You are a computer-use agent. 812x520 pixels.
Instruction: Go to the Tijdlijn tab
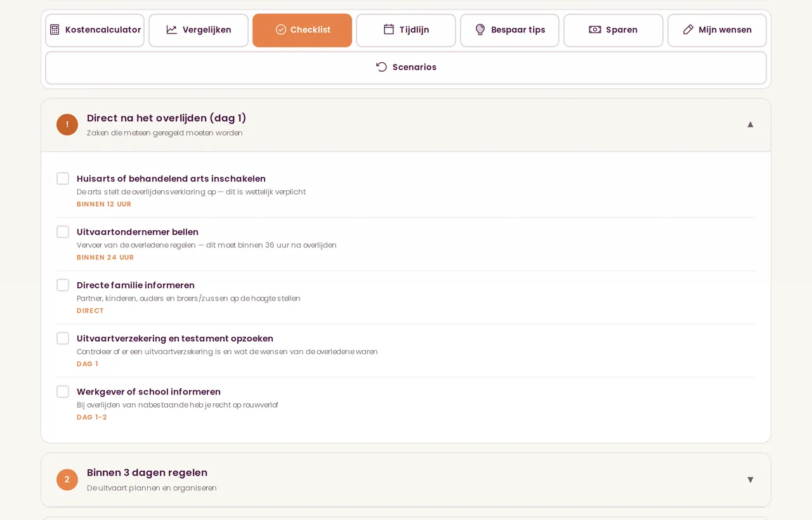[x=406, y=30]
